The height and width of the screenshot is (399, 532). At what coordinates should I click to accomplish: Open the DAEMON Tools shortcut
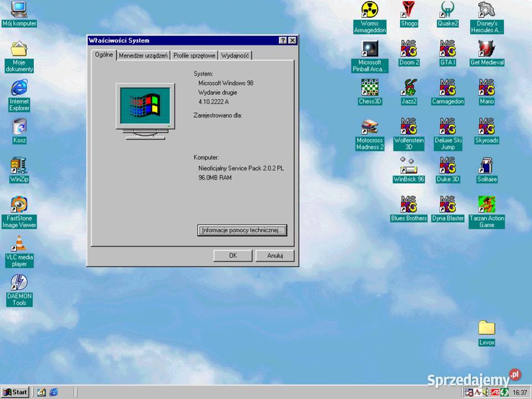tap(19, 283)
